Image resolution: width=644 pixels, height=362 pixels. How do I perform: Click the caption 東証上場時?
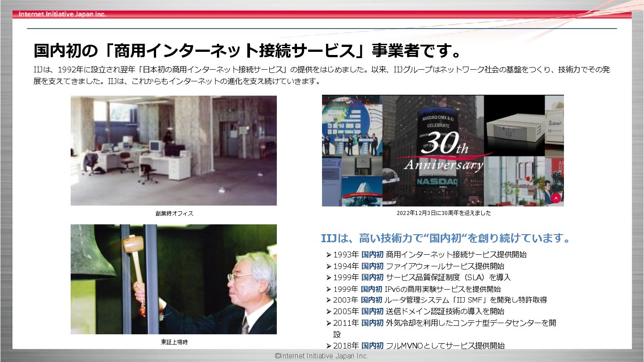tap(174, 342)
